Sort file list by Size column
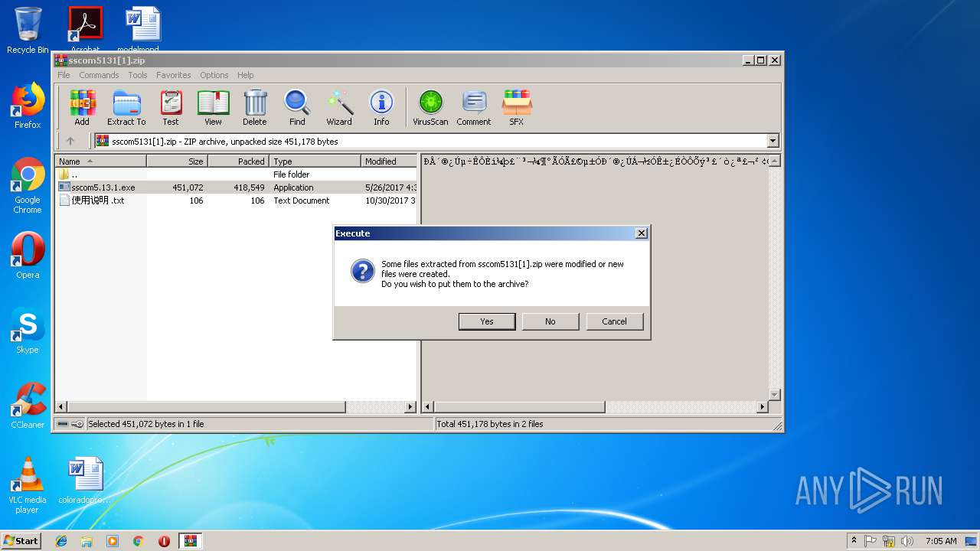980x551 pixels. coord(177,161)
